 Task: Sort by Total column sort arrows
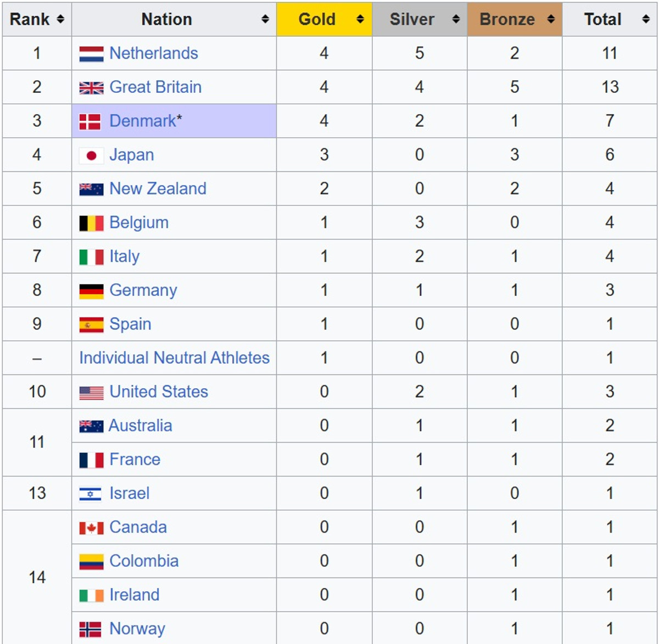tap(646, 19)
